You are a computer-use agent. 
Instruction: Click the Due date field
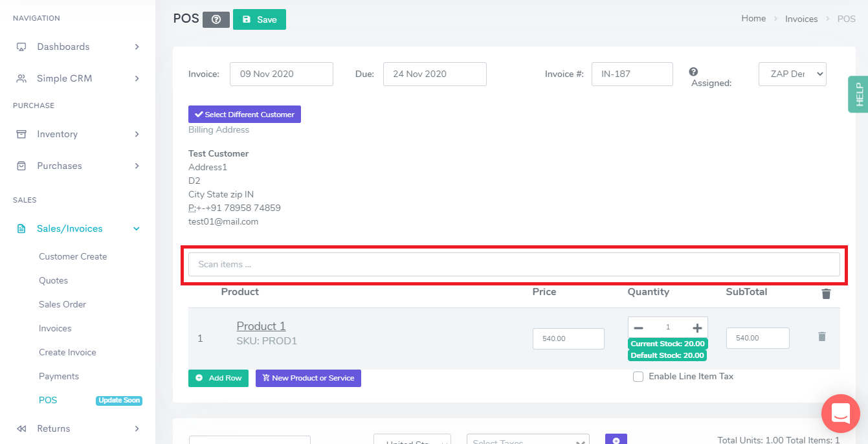coord(435,74)
